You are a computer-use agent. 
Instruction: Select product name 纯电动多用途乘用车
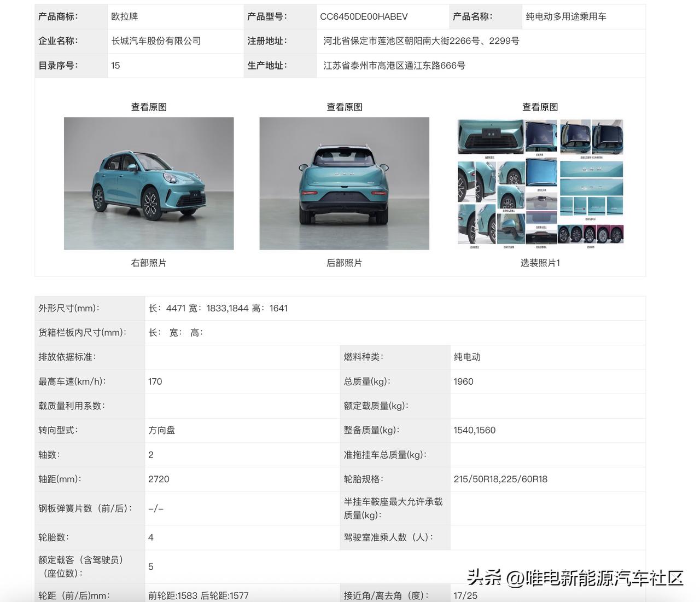[566, 16]
